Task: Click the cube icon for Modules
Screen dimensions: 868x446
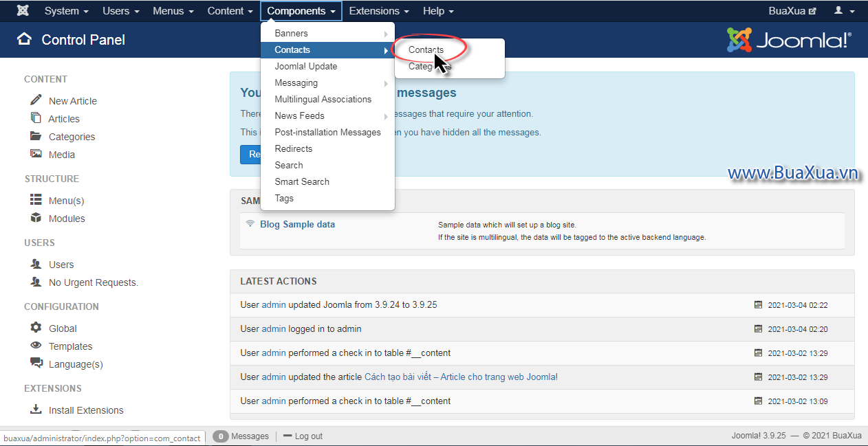Action: [x=36, y=218]
